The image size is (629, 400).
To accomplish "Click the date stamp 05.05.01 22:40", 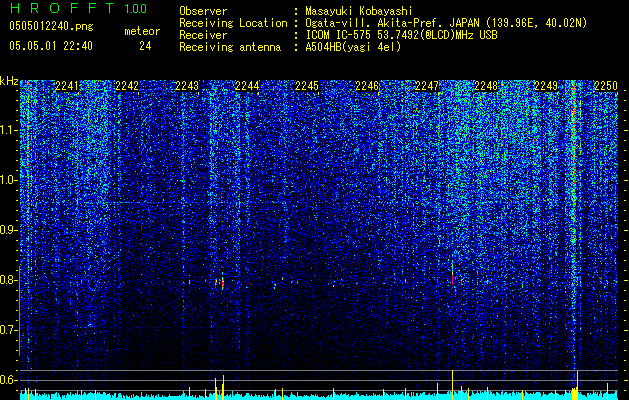I will pos(51,46).
